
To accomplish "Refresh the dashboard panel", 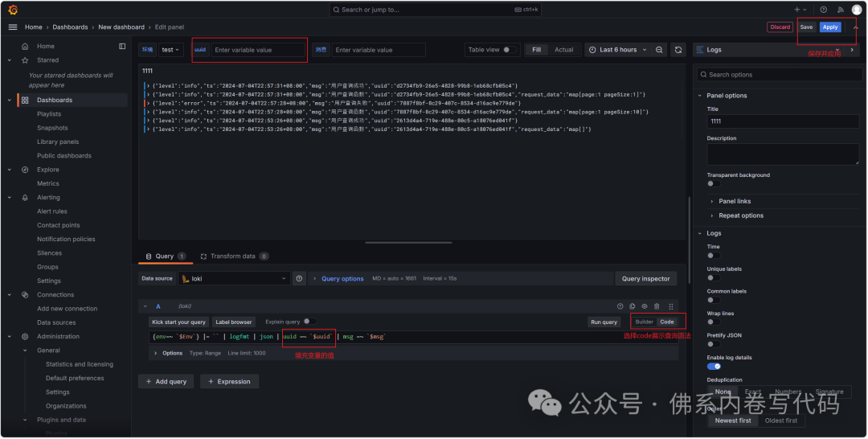I will click(678, 50).
